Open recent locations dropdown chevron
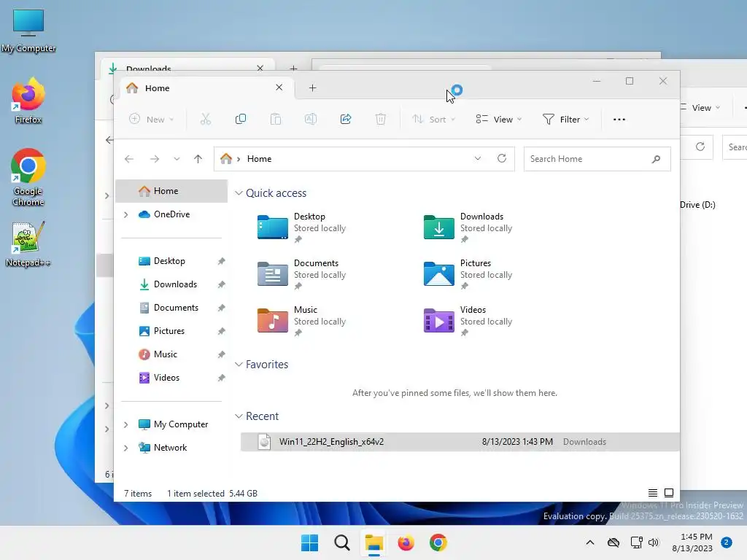Viewport: 747px width, 560px height. (x=177, y=159)
